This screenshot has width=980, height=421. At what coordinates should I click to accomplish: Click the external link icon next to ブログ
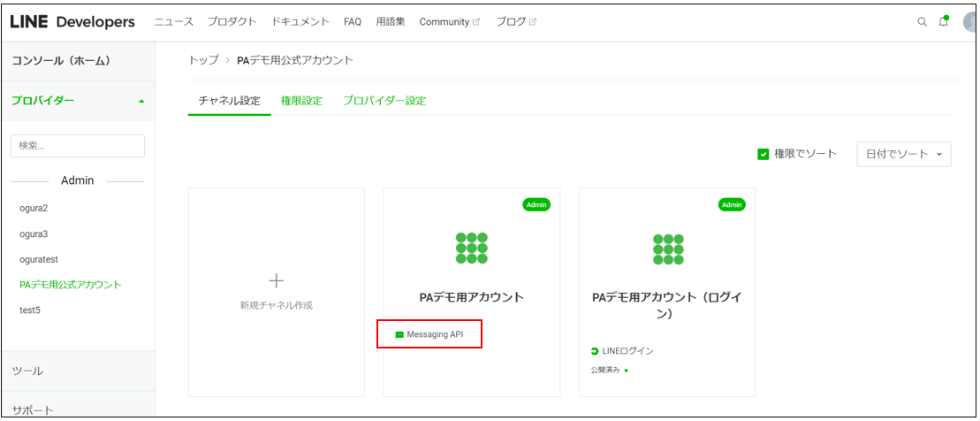tap(533, 22)
